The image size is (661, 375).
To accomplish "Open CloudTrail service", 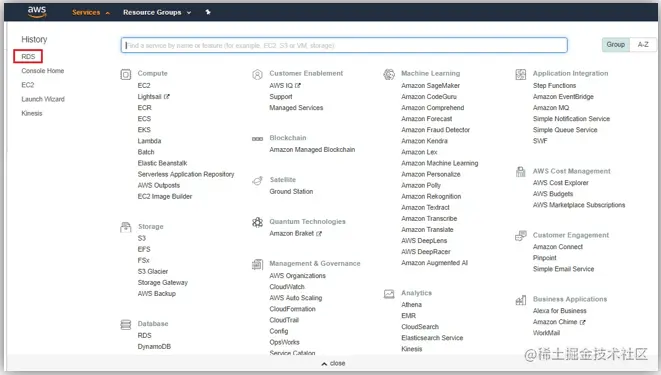I will (x=284, y=320).
